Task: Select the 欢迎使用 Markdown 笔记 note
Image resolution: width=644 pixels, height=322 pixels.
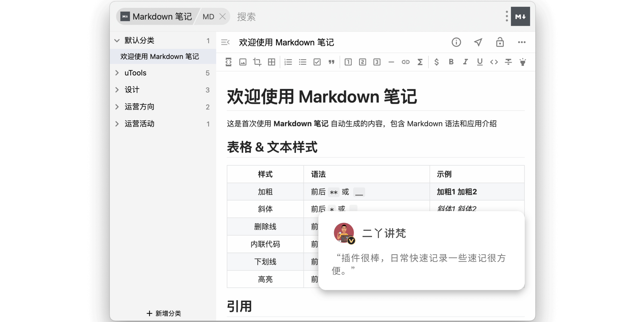Action: pyautogui.click(x=159, y=56)
